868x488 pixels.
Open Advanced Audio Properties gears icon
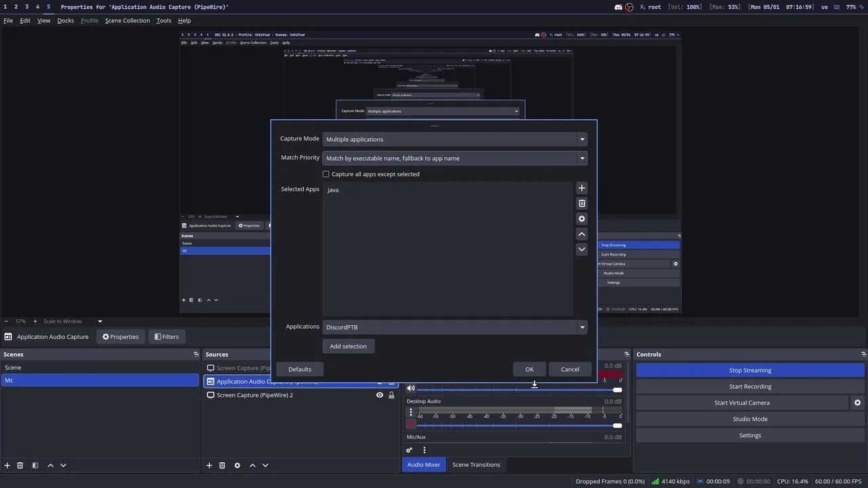point(409,450)
